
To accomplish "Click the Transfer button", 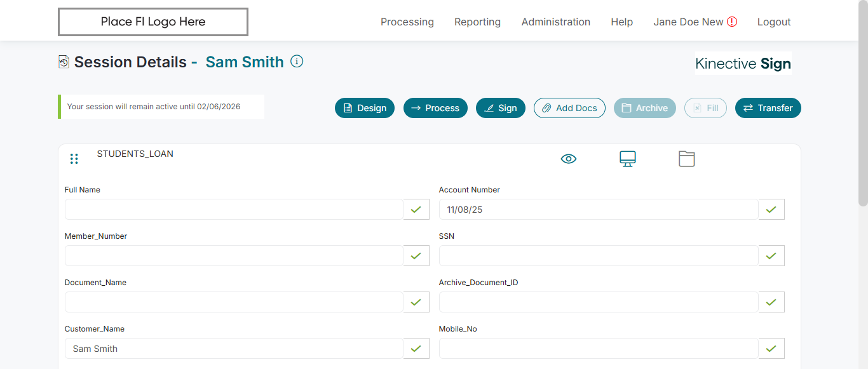I will tap(768, 108).
